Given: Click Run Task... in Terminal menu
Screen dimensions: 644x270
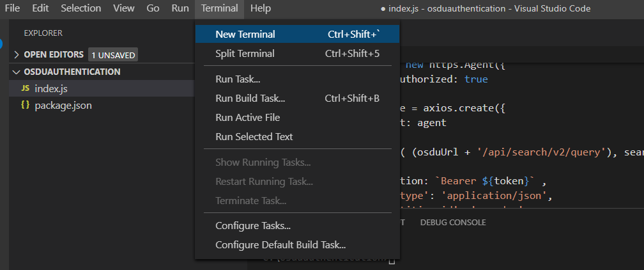Looking at the screenshot, I should [x=238, y=79].
